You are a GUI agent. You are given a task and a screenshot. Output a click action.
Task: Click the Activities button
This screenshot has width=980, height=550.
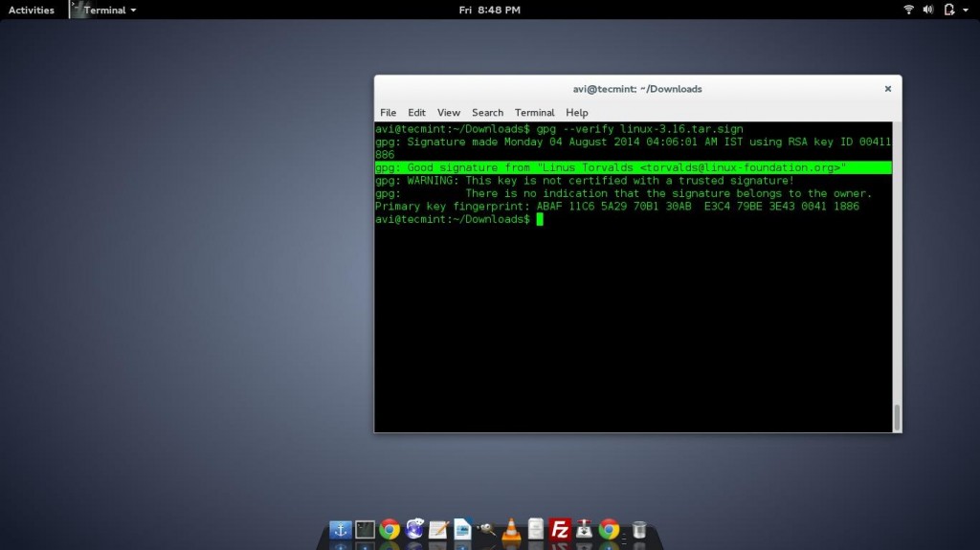pos(32,10)
